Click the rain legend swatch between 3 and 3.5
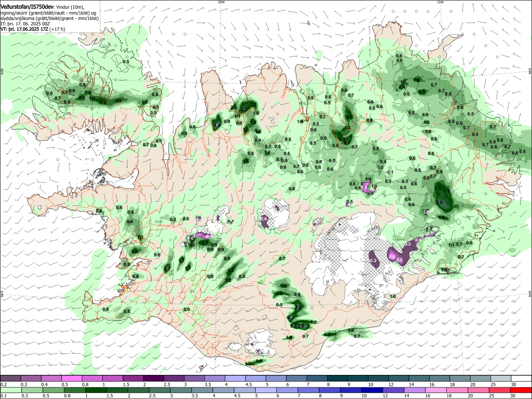The width and height of the screenshot is (532, 399). click(181, 390)
